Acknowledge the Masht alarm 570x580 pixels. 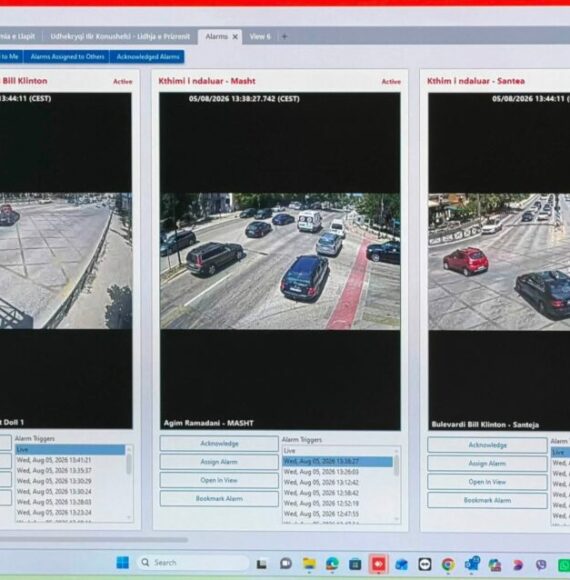tap(219, 443)
